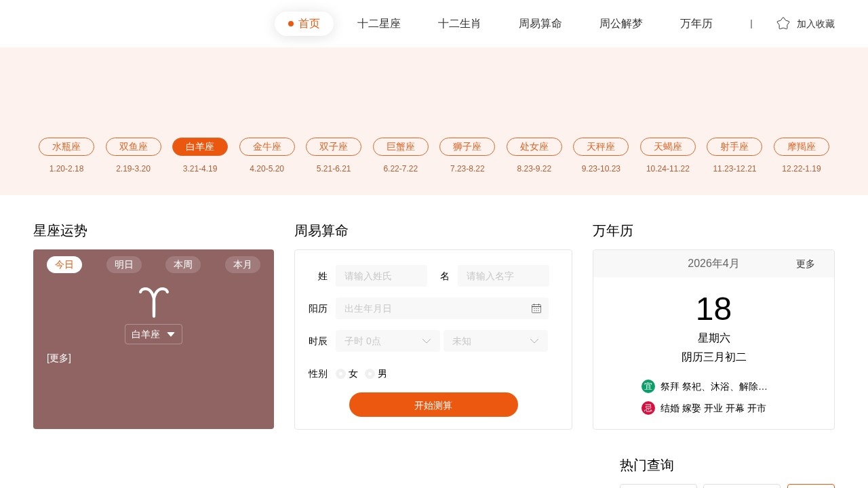Image resolution: width=868 pixels, height=488 pixels.
Task: Open the 白羊座 constellation dropdown
Action: (153, 334)
